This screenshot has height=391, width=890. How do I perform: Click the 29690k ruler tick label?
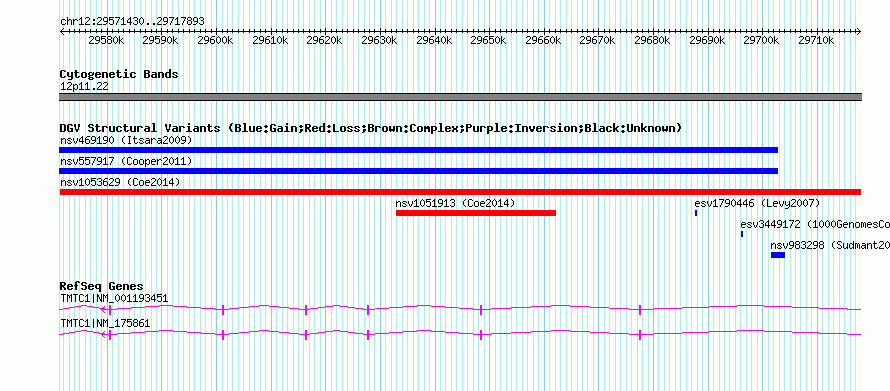[707, 40]
